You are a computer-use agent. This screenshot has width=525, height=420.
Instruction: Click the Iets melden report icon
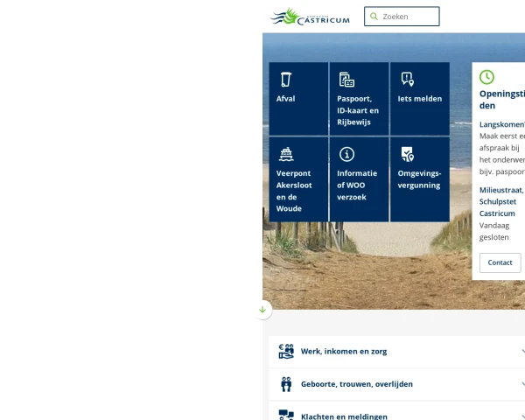coord(408,80)
